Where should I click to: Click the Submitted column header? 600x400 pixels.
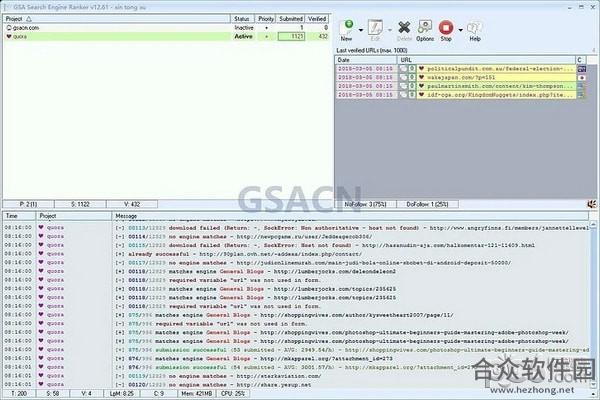click(291, 19)
